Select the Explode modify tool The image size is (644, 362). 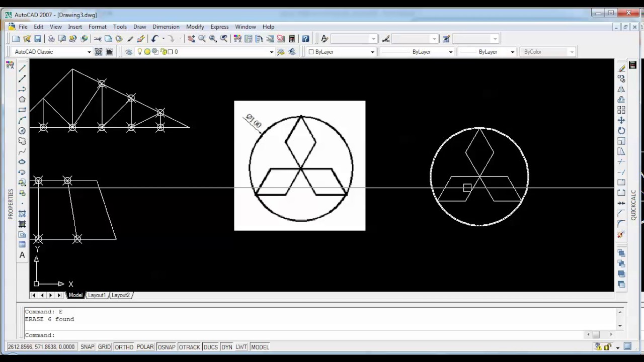point(621,234)
